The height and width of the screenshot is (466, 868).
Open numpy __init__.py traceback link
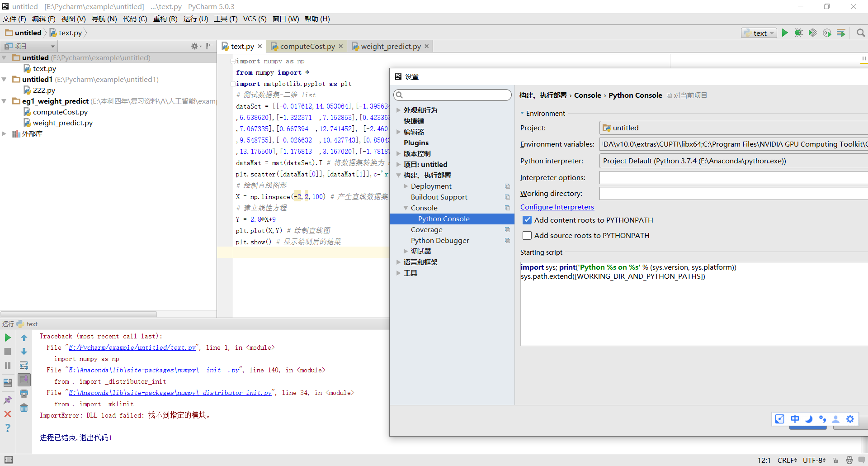(154, 371)
